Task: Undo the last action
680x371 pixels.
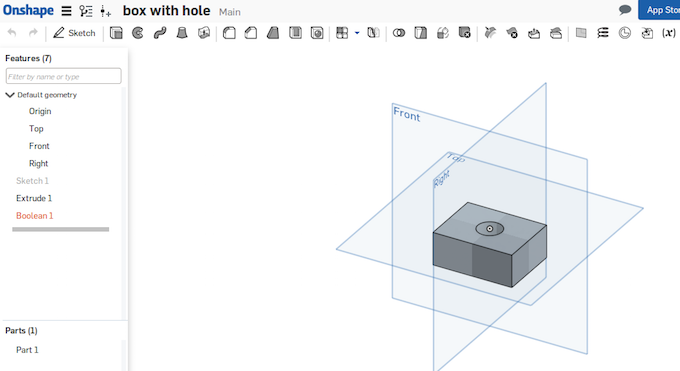Action: tap(12, 33)
